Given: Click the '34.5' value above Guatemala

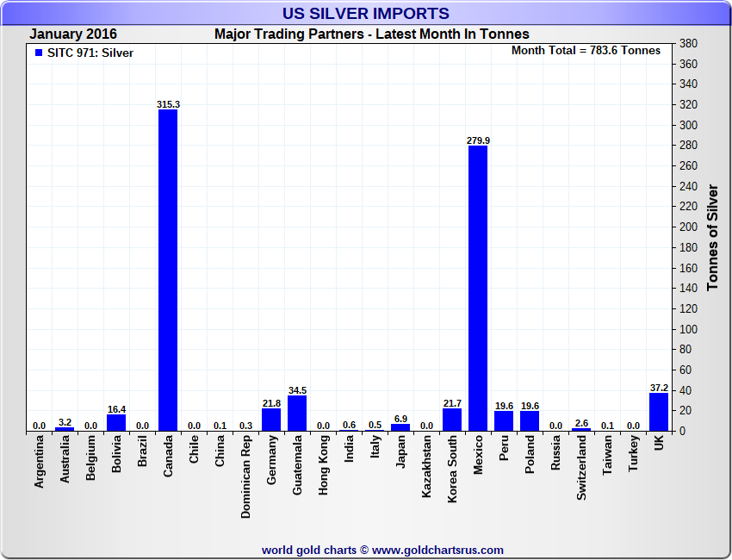Looking at the screenshot, I should coord(297,390).
